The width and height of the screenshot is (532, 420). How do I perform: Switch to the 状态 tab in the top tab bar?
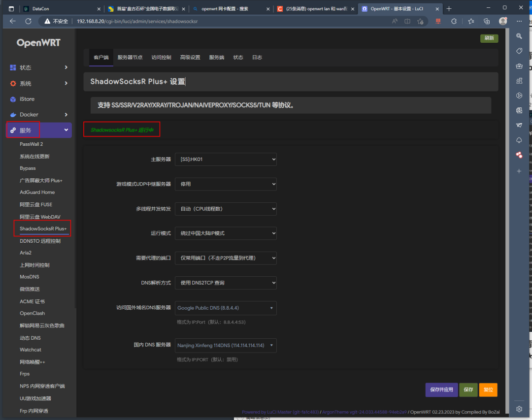pyautogui.click(x=238, y=57)
